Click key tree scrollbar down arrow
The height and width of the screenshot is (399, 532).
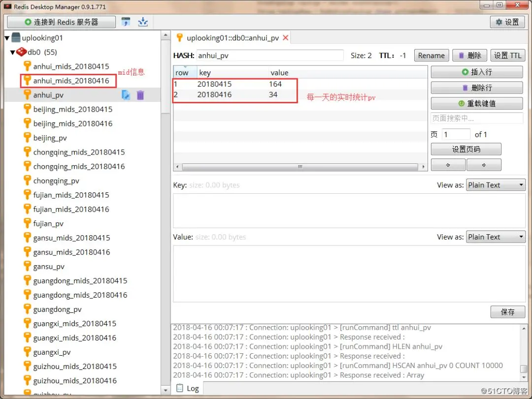[x=165, y=390]
